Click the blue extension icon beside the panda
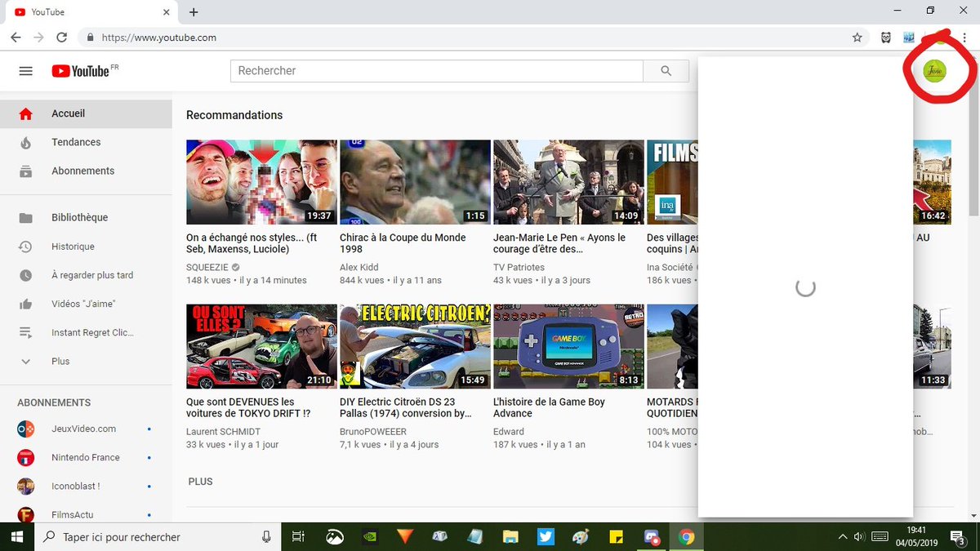This screenshot has height=551, width=980. click(x=908, y=38)
